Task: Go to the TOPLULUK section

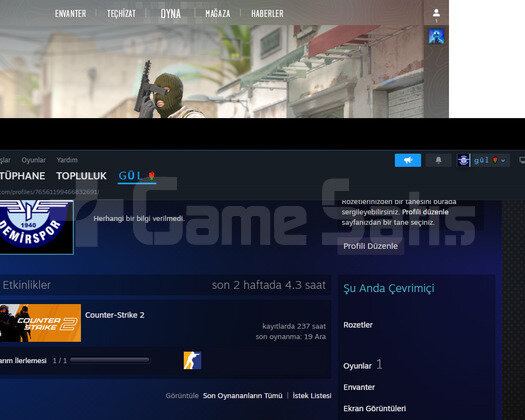Action: click(x=81, y=176)
